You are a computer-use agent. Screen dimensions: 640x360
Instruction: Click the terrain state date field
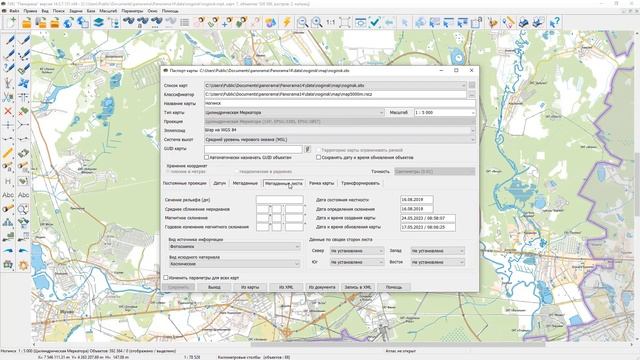tap(416, 200)
